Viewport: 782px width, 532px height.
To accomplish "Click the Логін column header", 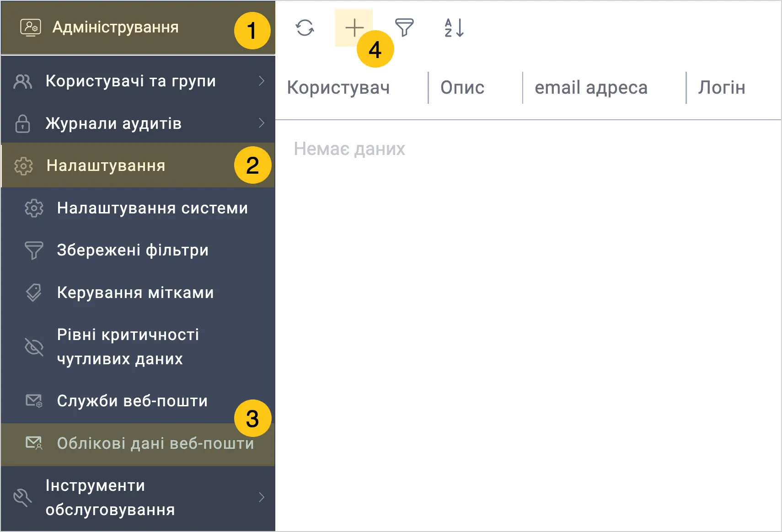I will coord(722,88).
